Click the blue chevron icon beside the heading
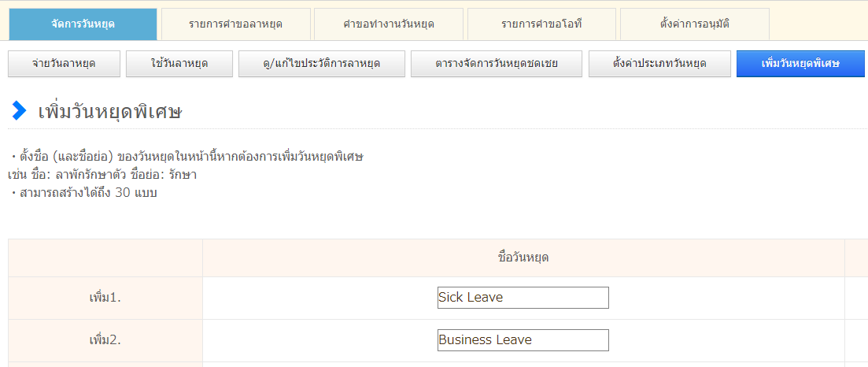This screenshot has height=367, width=868. tap(19, 111)
